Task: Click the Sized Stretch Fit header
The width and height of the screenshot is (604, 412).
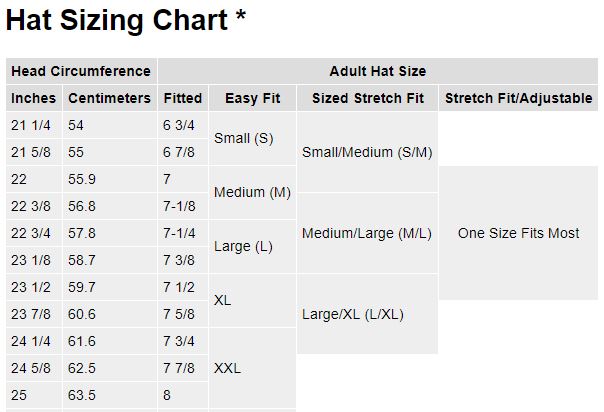Action: [x=368, y=98]
